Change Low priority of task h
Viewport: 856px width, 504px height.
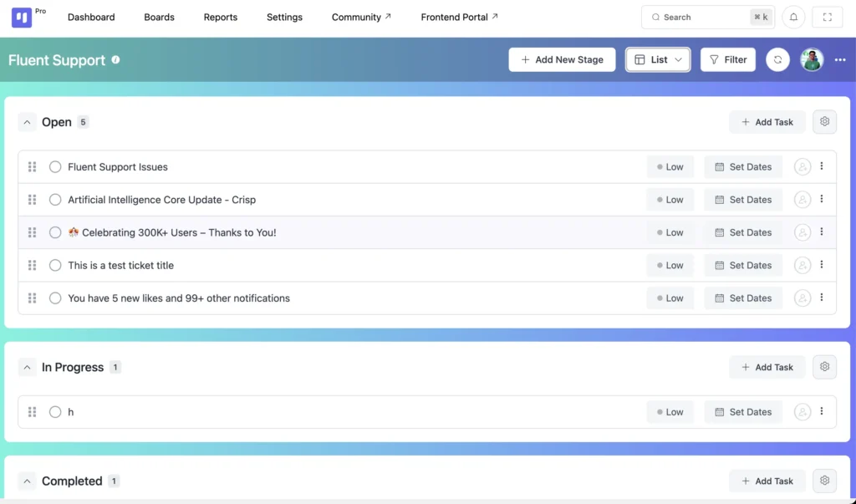click(x=670, y=412)
